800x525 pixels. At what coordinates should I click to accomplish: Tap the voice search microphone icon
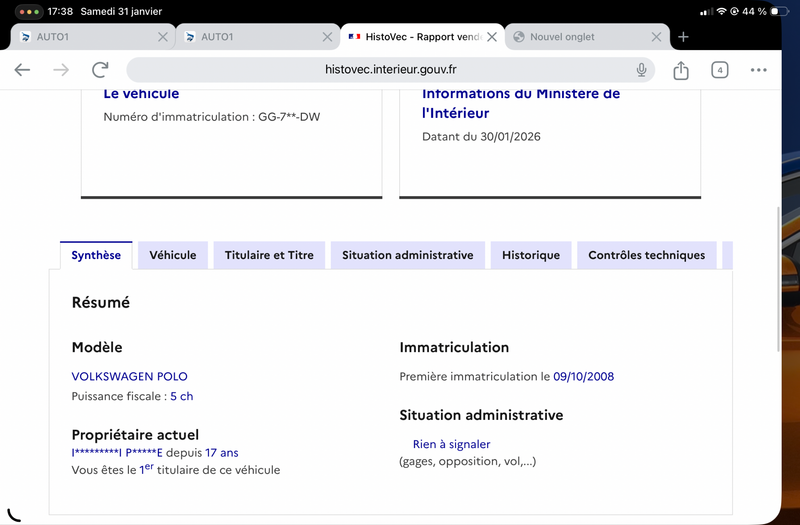641,70
